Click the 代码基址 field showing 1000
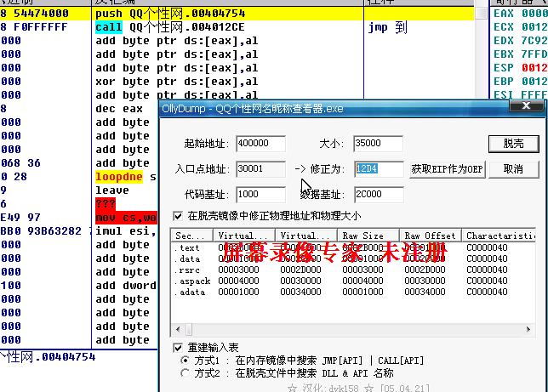Viewport: 548px width, 392px height. point(260,194)
